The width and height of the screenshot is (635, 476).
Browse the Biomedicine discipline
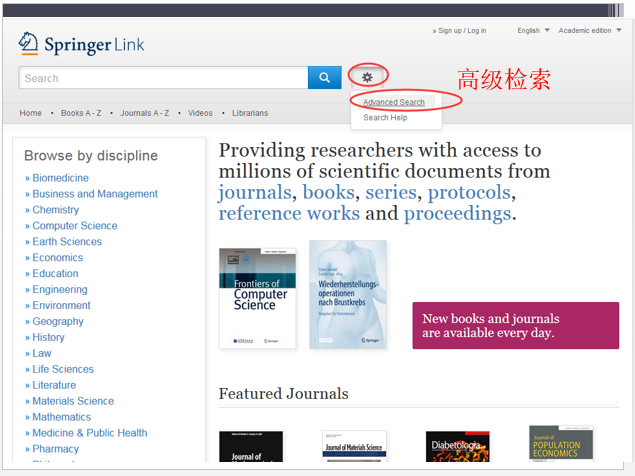60,178
